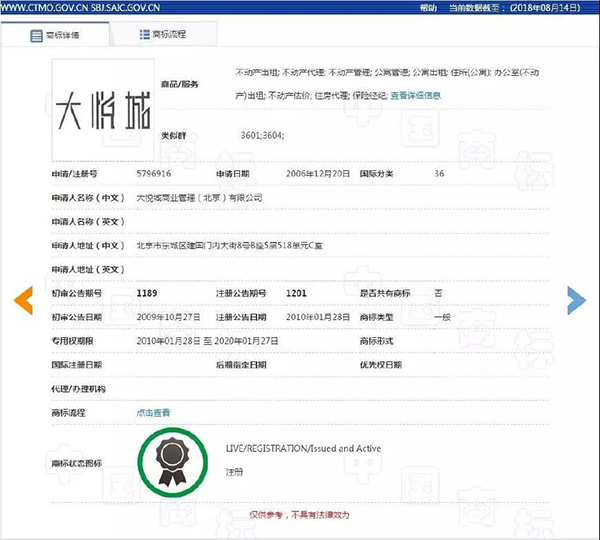Select the data cutoff date 2018年08月14日
This screenshot has width=600, height=540.
click(x=545, y=8)
